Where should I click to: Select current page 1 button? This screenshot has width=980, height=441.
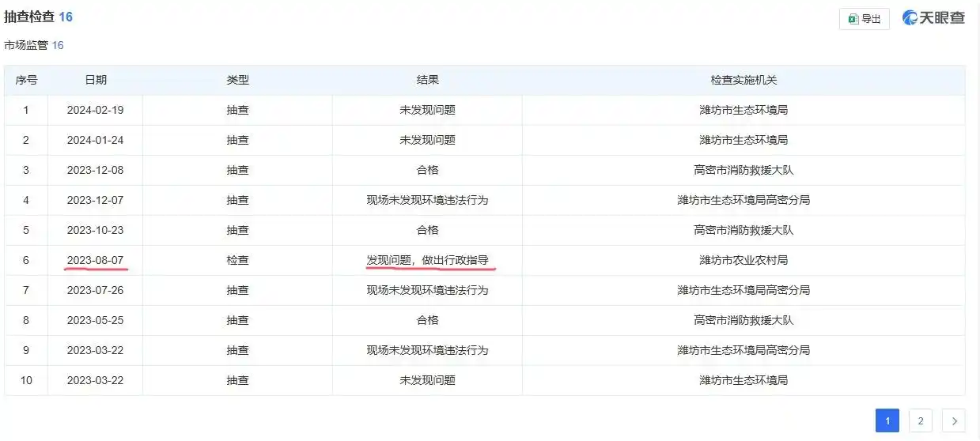[887, 421]
